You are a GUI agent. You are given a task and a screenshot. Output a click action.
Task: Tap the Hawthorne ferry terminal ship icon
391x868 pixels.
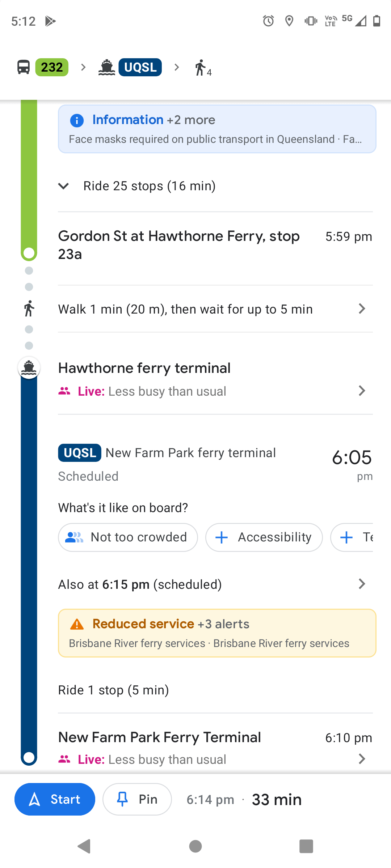tap(29, 368)
